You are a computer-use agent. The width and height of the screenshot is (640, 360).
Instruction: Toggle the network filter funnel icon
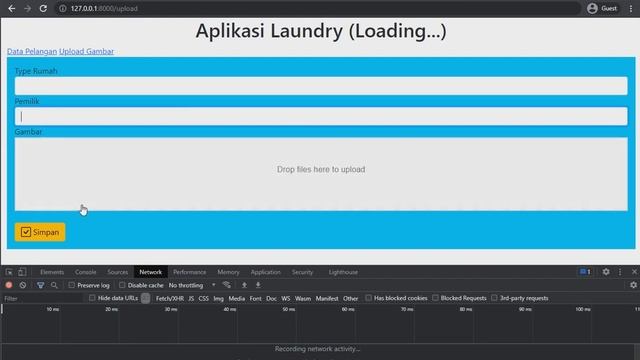(x=40, y=285)
